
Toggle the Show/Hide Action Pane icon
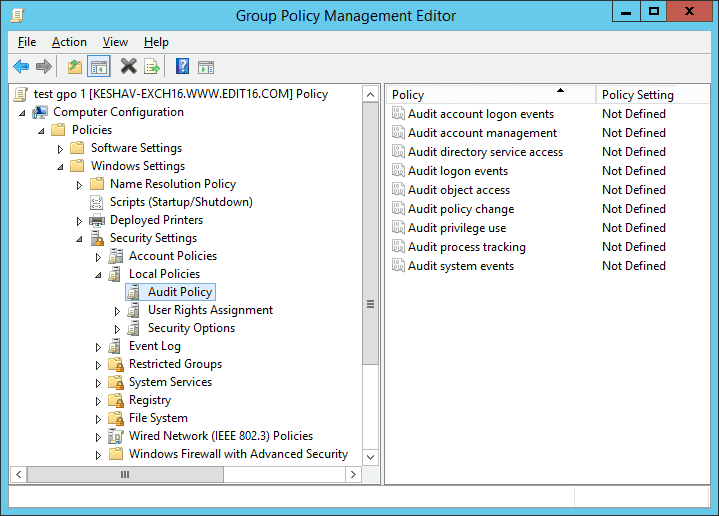(x=206, y=67)
